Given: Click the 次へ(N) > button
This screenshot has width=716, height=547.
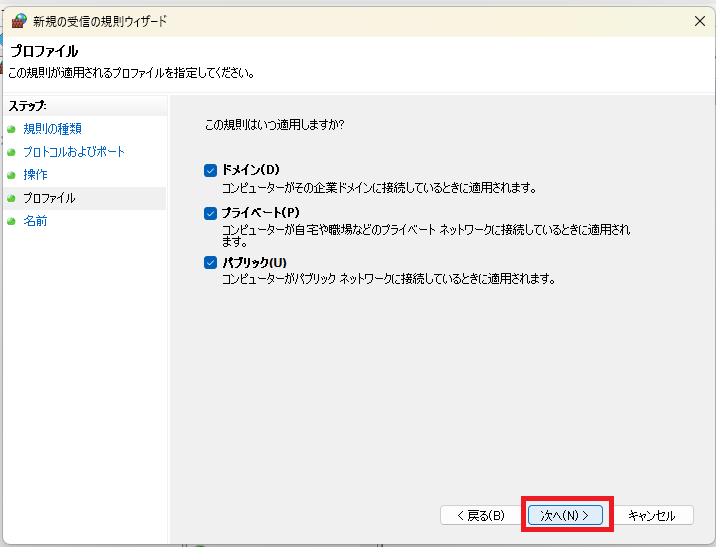Looking at the screenshot, I should [565, 515].
